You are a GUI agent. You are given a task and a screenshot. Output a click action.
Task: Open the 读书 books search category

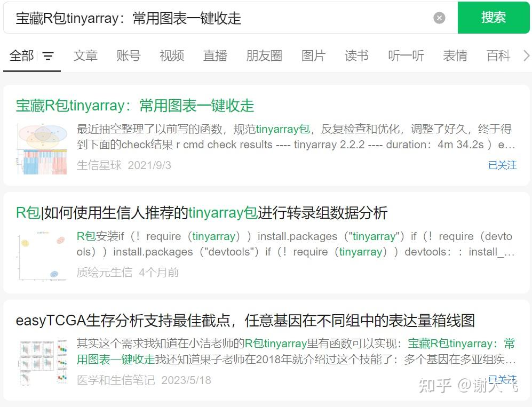pos(356,56)
